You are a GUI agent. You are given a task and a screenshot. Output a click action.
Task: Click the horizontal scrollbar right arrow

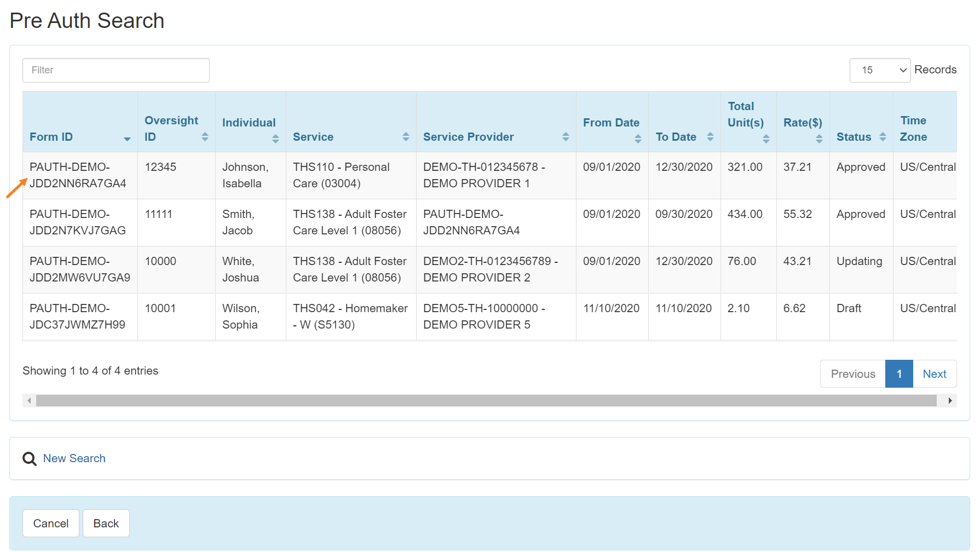950,401
